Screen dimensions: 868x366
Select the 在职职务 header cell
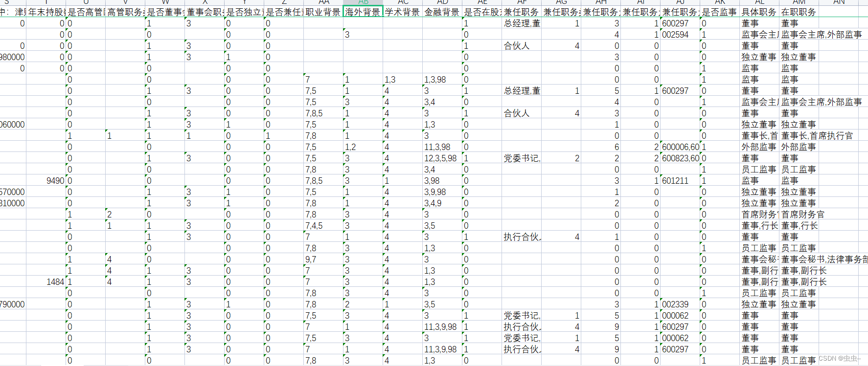tap(799, 12)
